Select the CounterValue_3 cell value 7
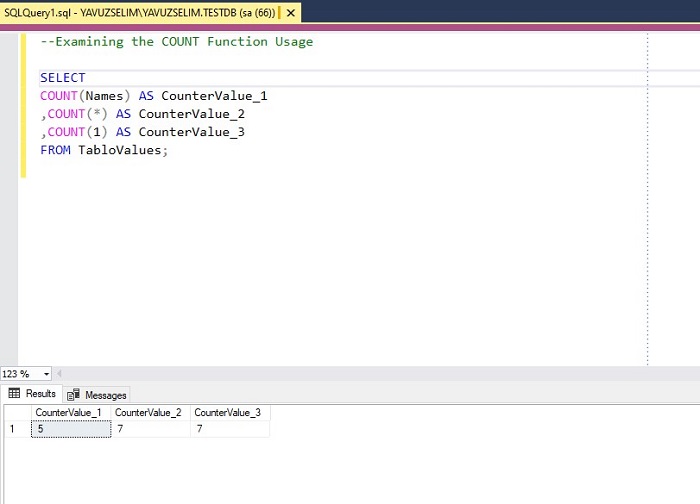 [x=230, y=429]
